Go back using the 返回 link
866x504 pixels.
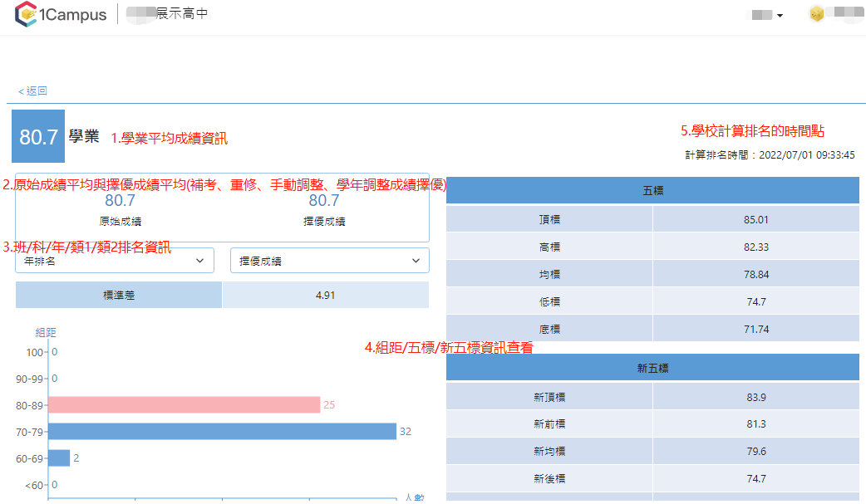point(32,91)
